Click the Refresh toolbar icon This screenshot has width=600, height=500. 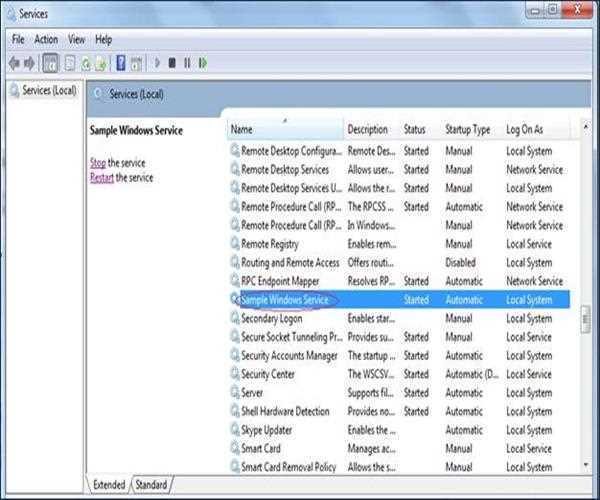click(x=86, y=64)
